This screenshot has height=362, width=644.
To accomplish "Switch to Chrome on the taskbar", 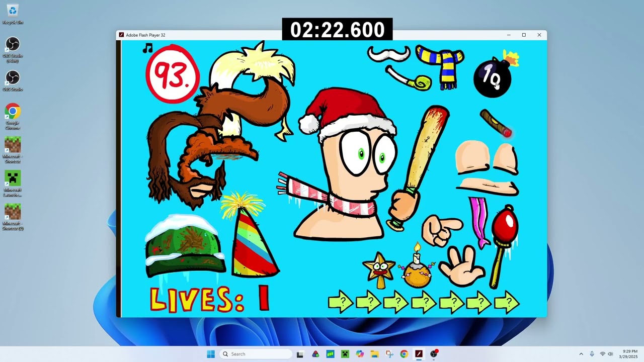I will click(x=404, y=354).
